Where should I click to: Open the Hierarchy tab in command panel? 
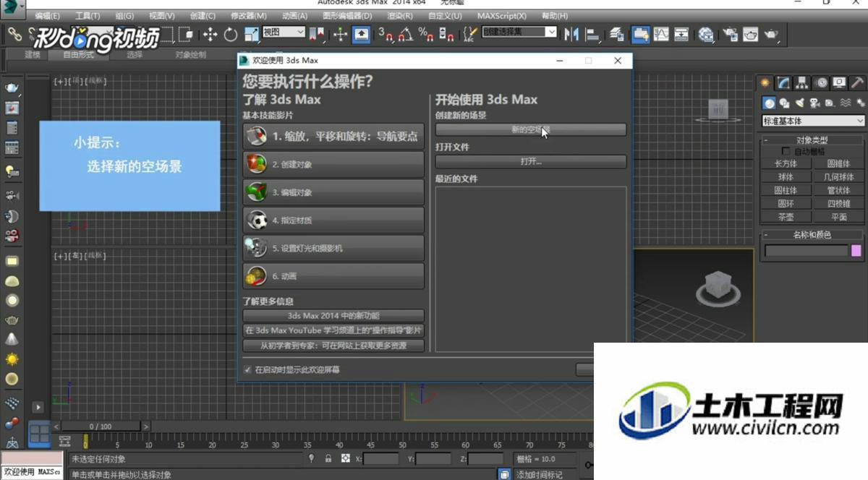point(802,82)
